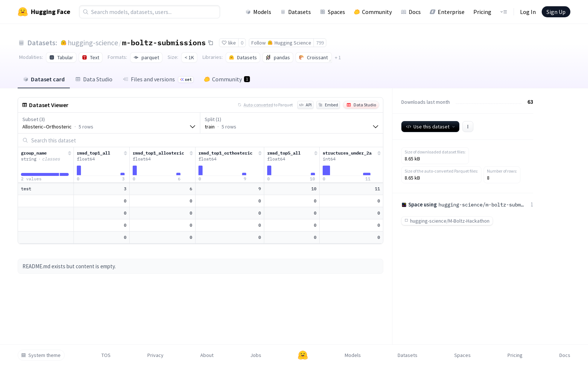This screenshot has width=588, height=368.
Task: Click the heart like button
Action: (x=229, y=43)
